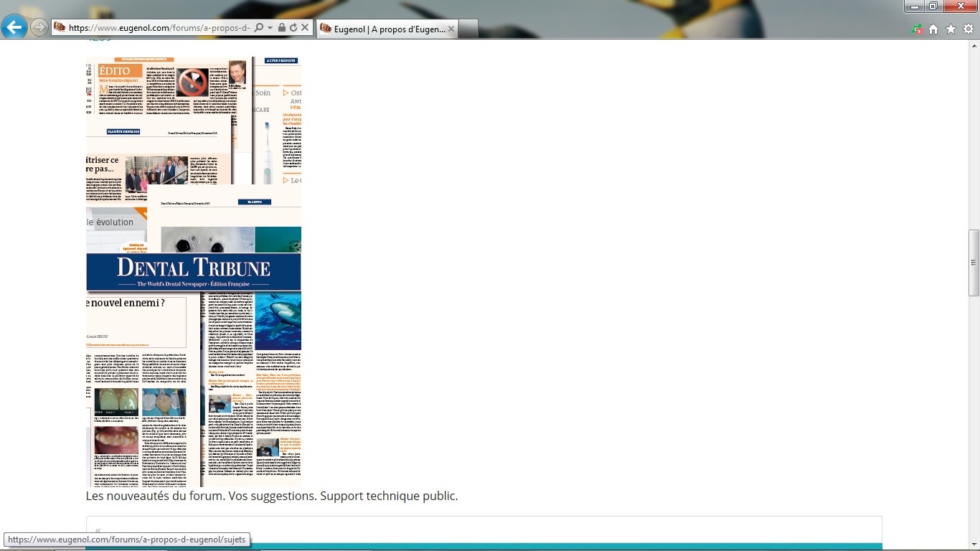This screenshot has height=551, width=980.
Task: Click the Eugenol favicon in address bar
Action: 60,27
